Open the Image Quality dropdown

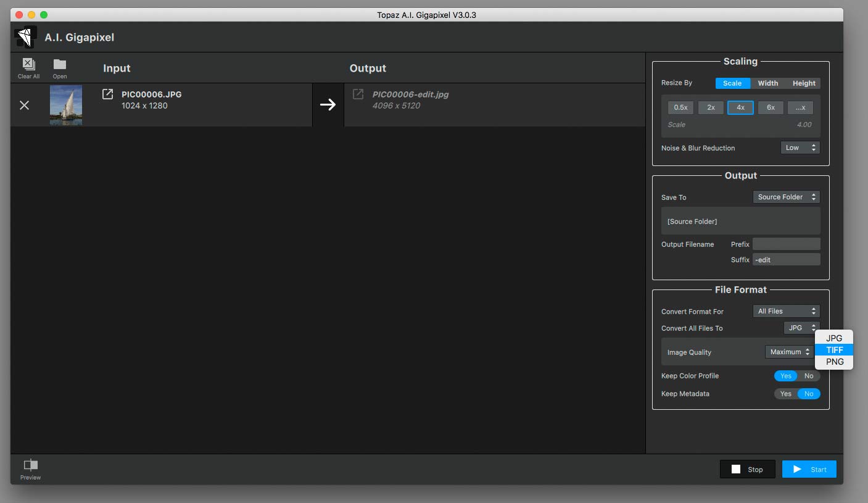click(x=790, y=352)
